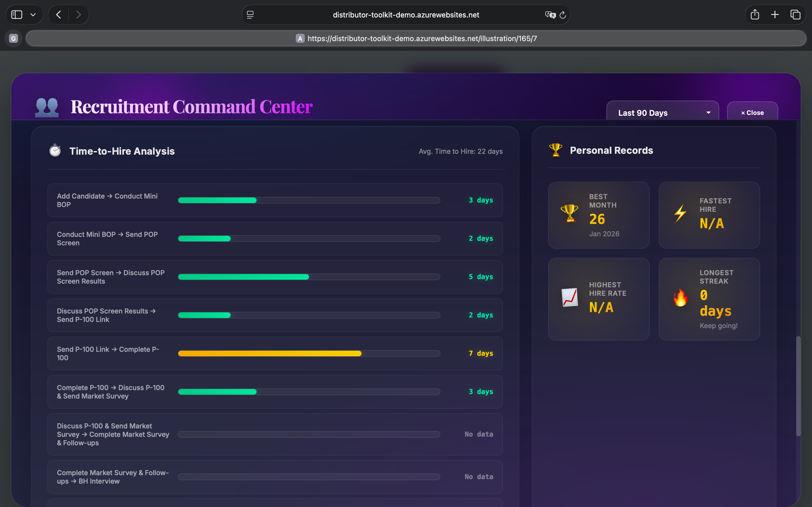Click the flame icon on the Longest Streak card
The width and height of the screenshot is (812, 507).
[x=681, y=297]
